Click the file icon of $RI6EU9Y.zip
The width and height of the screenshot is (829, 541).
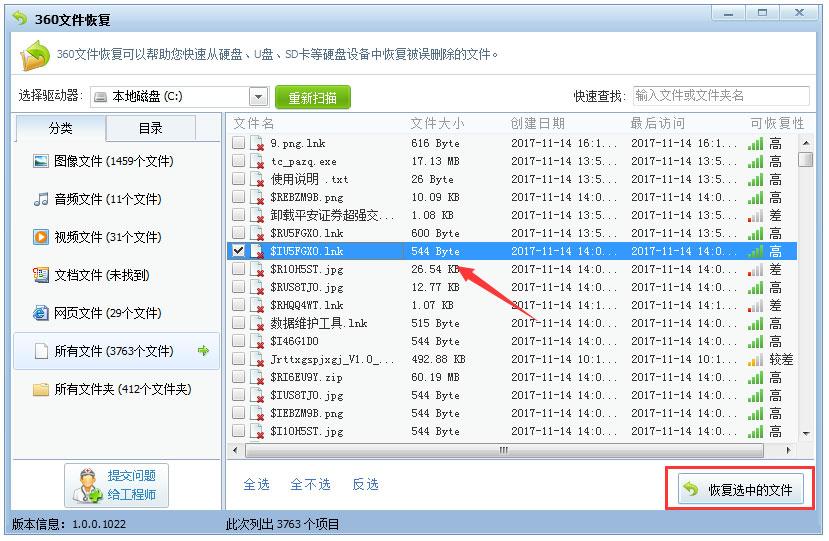click(257, 378)
